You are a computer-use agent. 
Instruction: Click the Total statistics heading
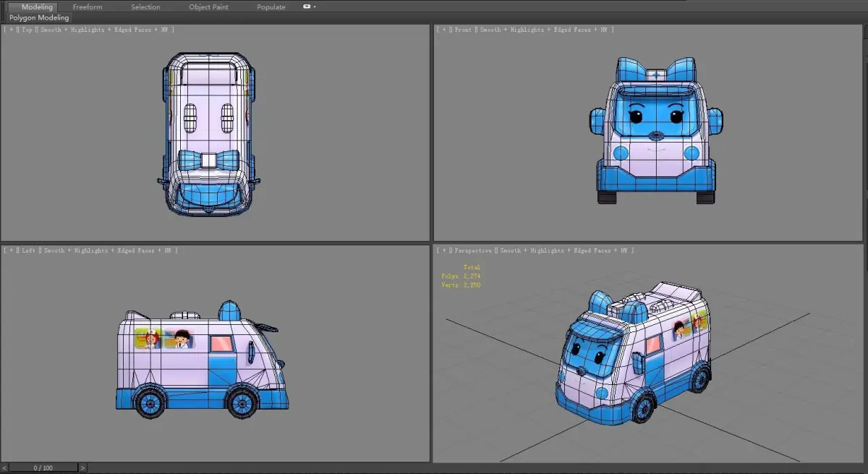click(472, 268)
